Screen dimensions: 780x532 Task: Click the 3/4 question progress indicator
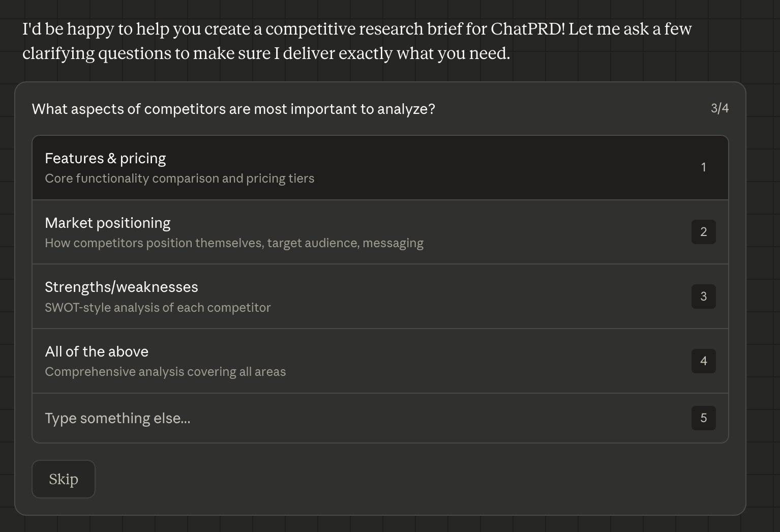[x=719, y=108]
